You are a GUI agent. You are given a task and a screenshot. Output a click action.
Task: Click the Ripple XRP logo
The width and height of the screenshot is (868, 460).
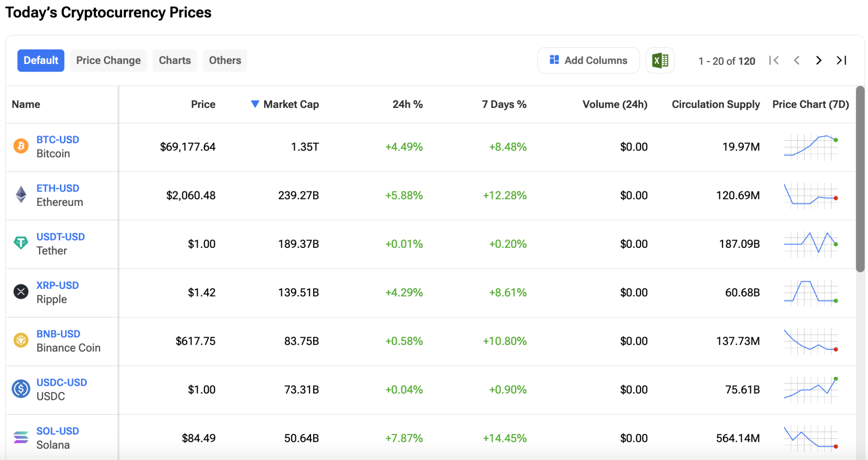(x=21, y=292)
